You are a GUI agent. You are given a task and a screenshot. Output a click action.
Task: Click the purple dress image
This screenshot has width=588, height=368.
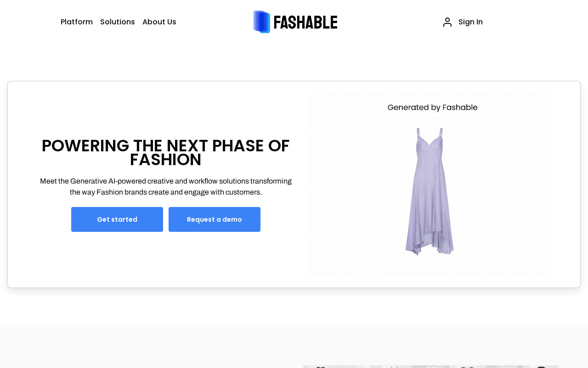[430, 193]
